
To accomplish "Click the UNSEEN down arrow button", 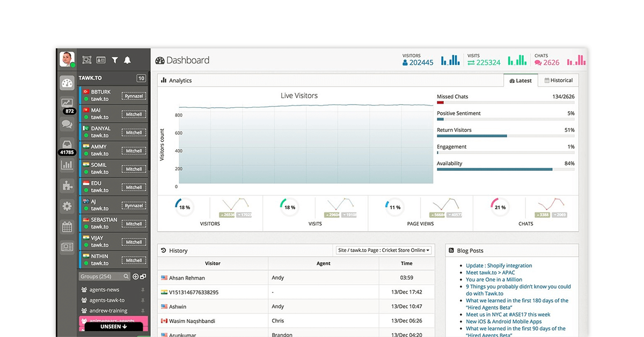I will 113,326.
